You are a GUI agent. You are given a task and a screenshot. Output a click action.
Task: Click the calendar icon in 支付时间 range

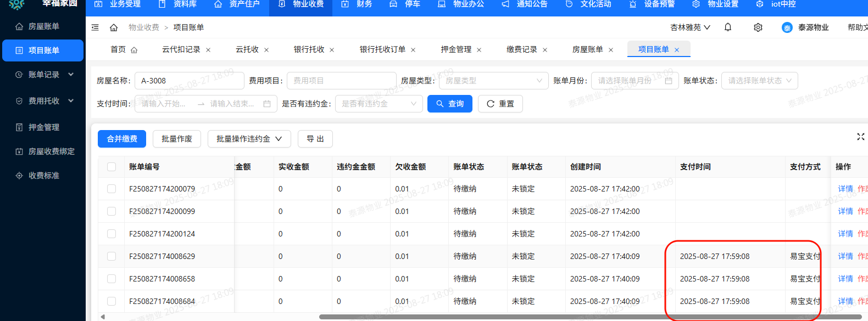(267, 104)
